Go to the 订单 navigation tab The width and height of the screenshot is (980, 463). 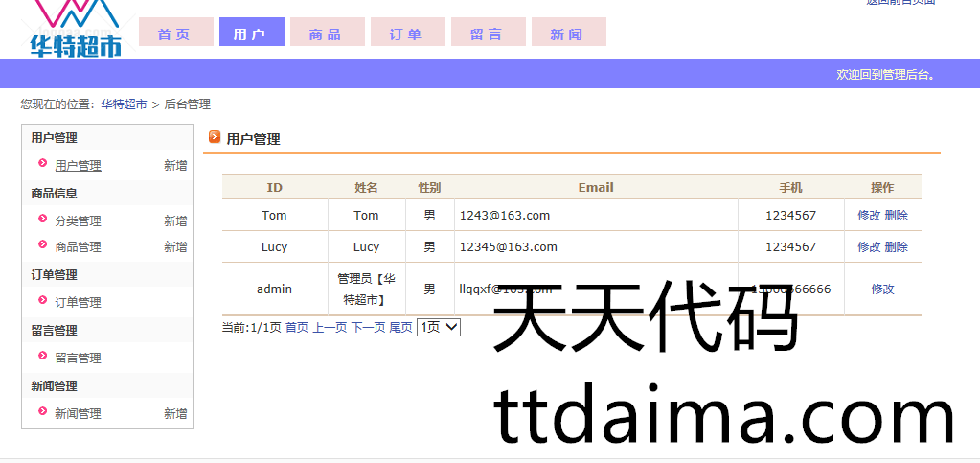406,34
